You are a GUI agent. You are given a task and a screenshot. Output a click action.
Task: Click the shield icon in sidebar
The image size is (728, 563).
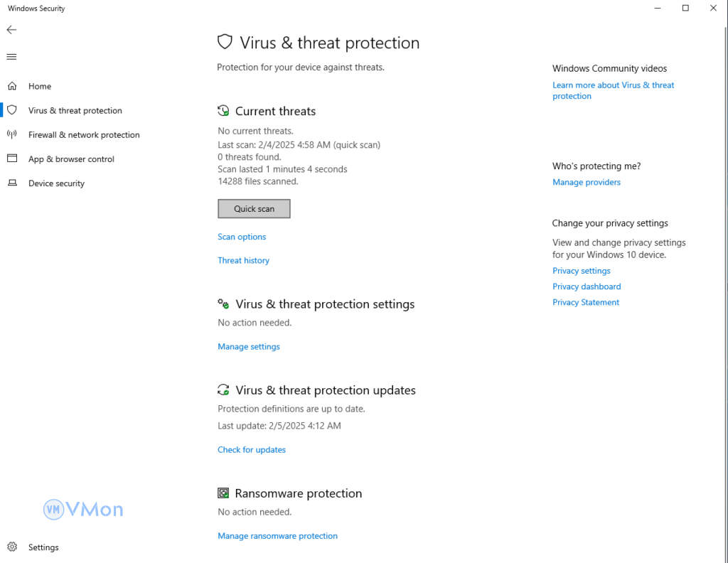tap(12, 110)
